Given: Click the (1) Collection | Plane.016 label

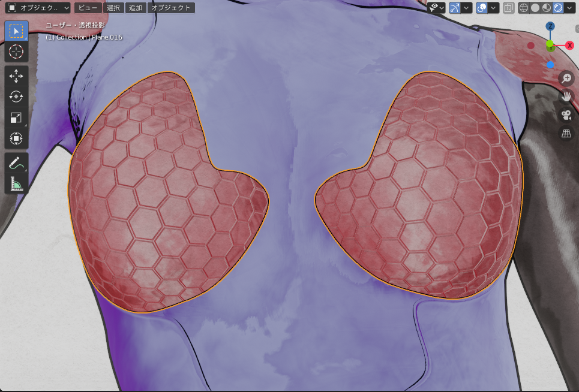Looking at the screenshot, I should pos(84,37).
